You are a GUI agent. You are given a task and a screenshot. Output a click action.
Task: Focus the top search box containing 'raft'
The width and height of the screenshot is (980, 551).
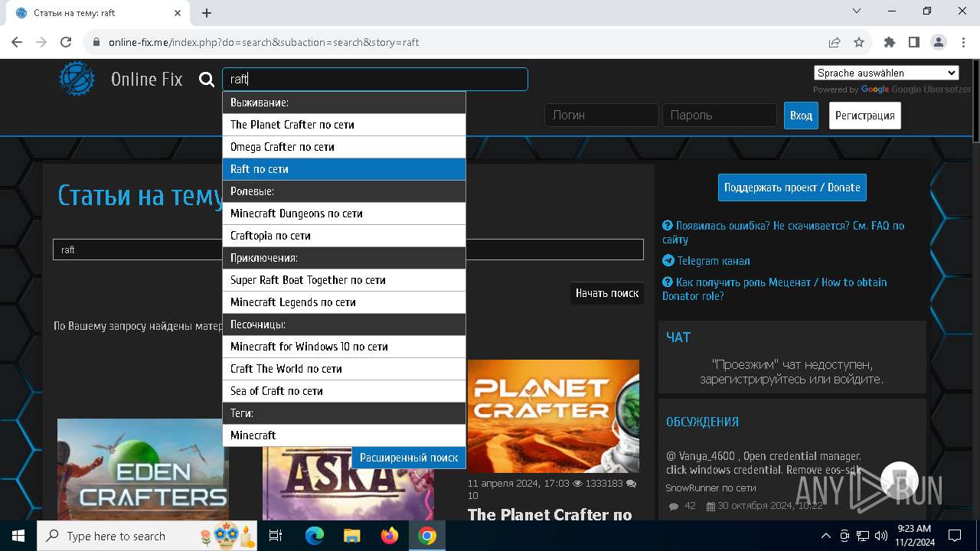click(375, 80)
